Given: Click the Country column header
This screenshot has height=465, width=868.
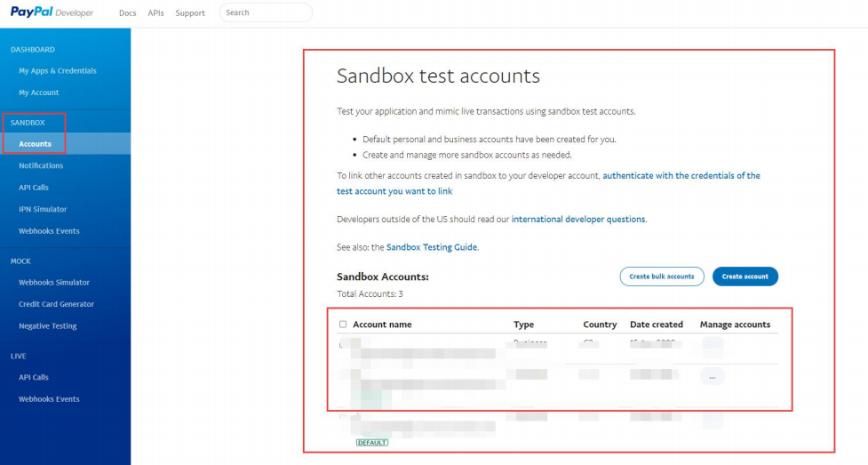Looking at the screenshot, I should (x=600, y=325).
